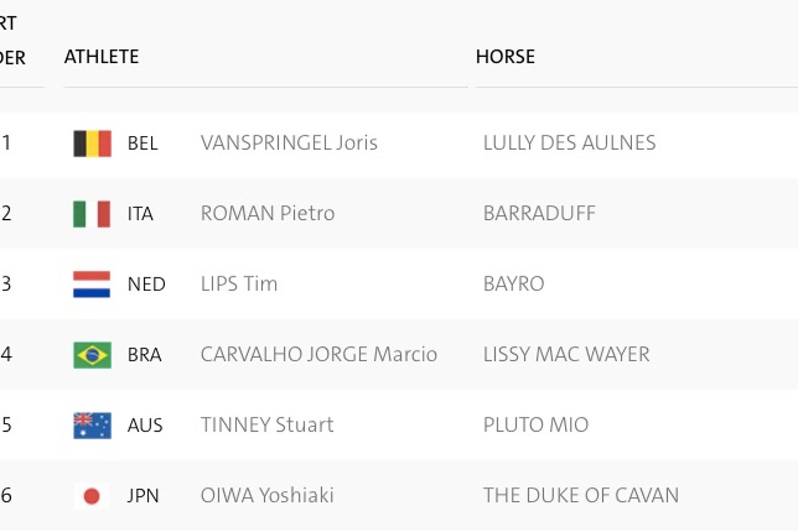The width and height of the screenshot is (798, 532).
Task: Click horse name BAYRO
Action: pos(514,284)
